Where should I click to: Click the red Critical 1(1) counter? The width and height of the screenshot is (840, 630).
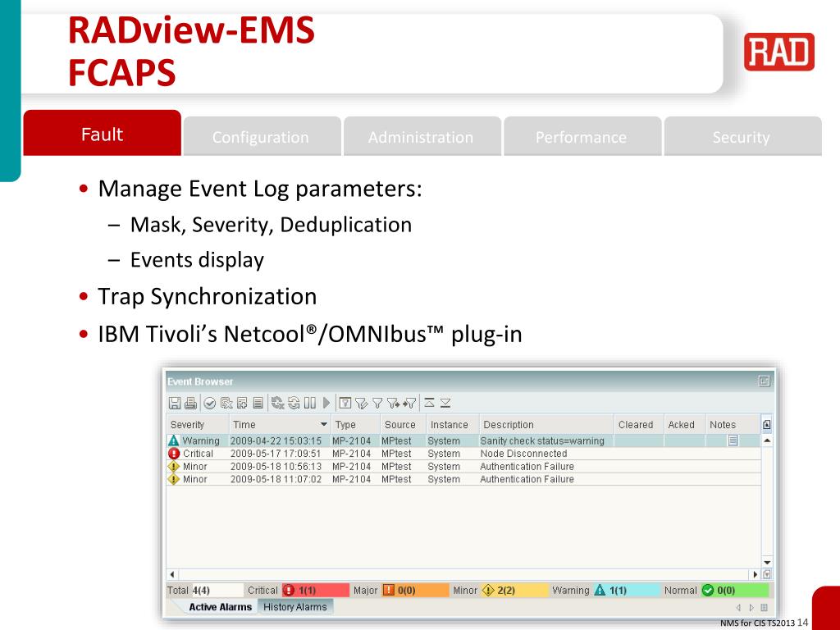[x=315, y=590]
